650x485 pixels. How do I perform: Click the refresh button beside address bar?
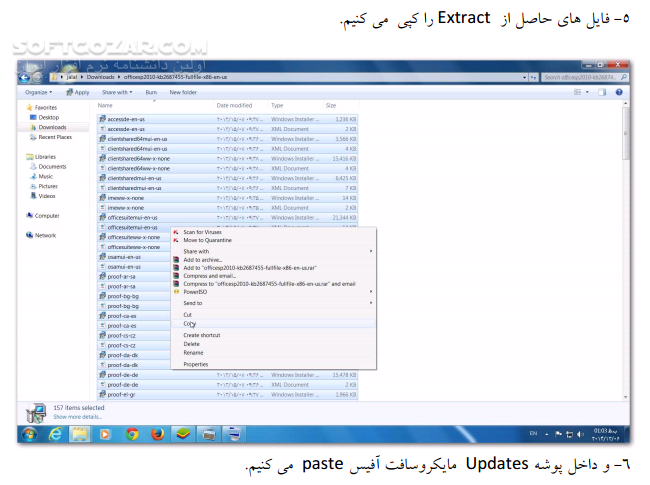point(534,78)
